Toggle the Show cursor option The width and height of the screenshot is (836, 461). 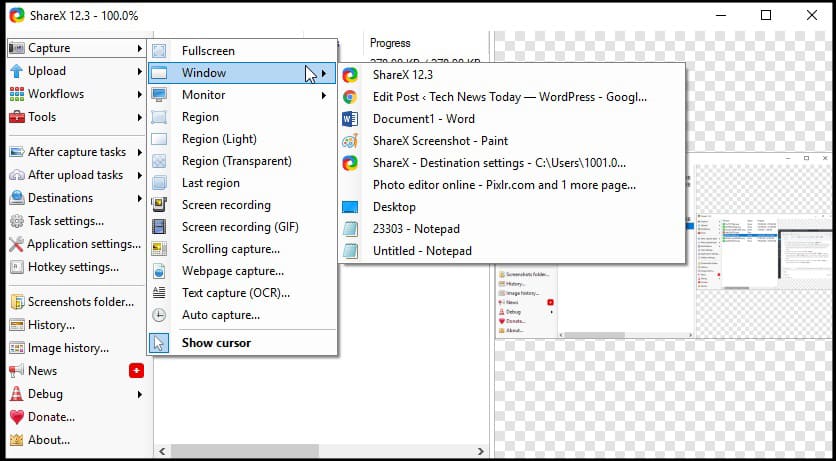[242, 343]
